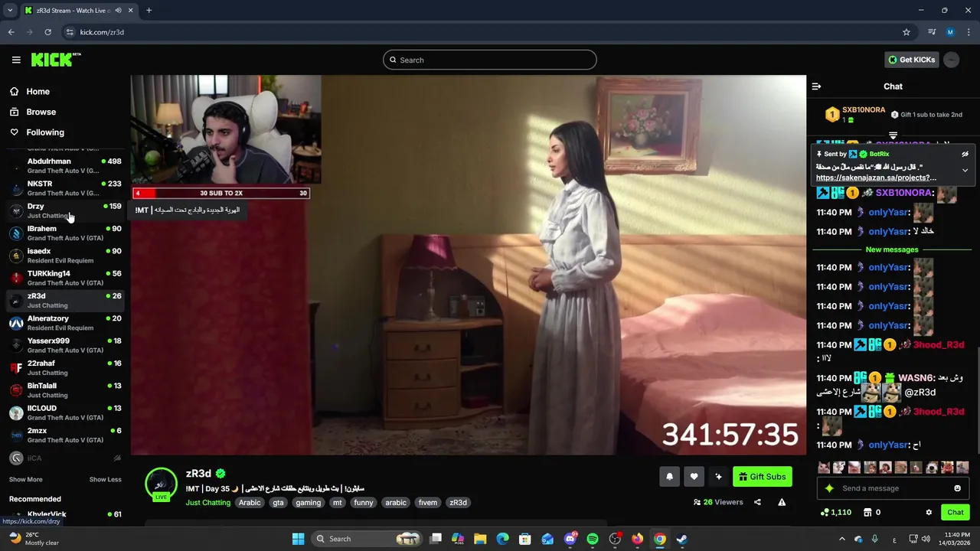Open KhvlerVick recommended channel
This screenshot has width=980, height=551.
(65, 516)
